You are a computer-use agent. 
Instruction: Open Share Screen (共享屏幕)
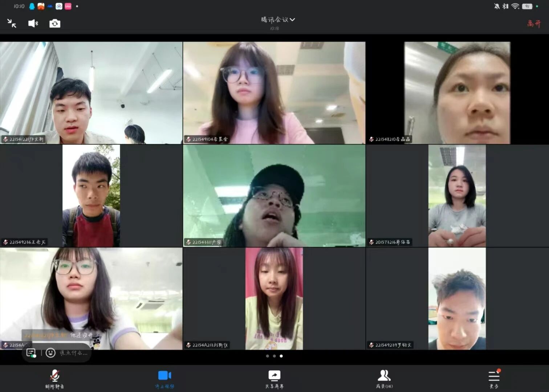(x=274, y=379)
